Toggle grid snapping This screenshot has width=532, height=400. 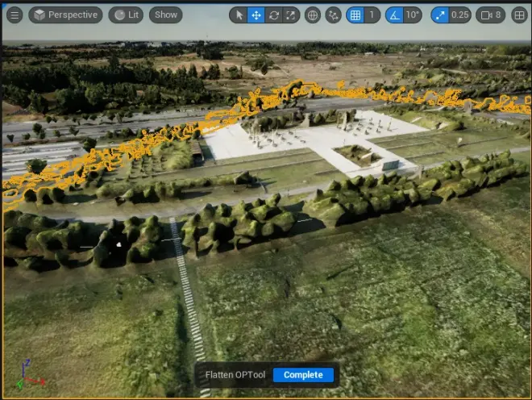355,15
